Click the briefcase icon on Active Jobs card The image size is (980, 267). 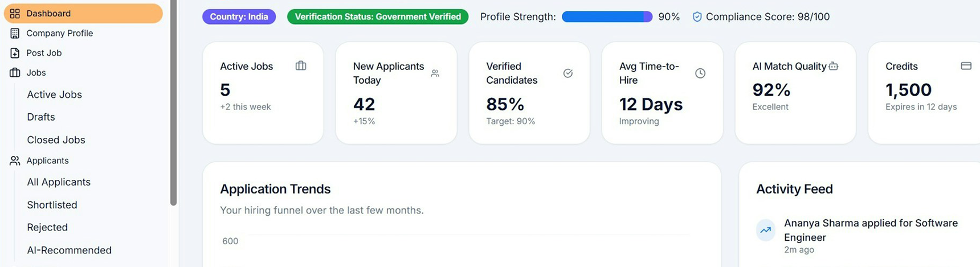301,66
